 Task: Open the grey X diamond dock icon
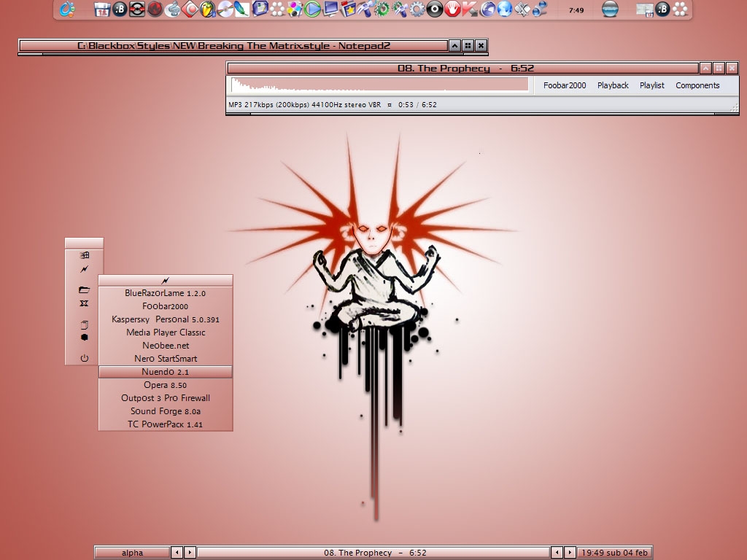tap(522, 9)
